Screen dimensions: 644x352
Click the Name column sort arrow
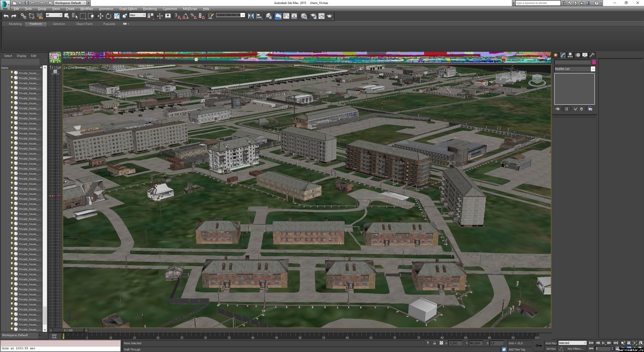(x=41, y=68)
